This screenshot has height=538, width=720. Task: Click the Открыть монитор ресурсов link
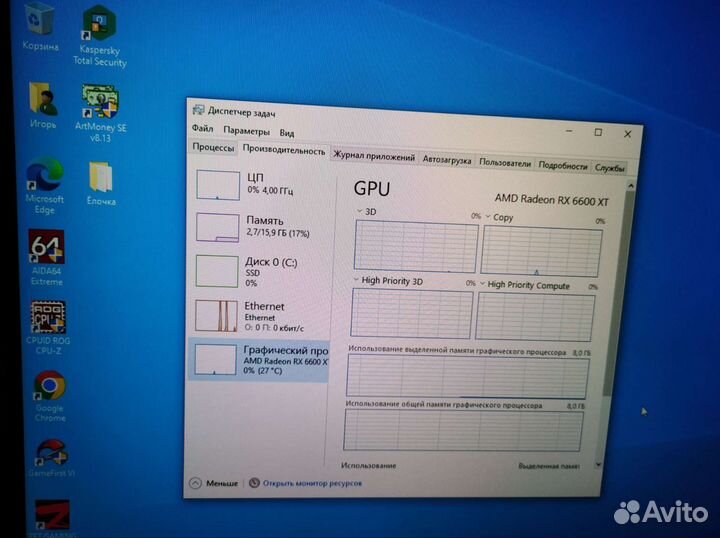tap(312, 483)
